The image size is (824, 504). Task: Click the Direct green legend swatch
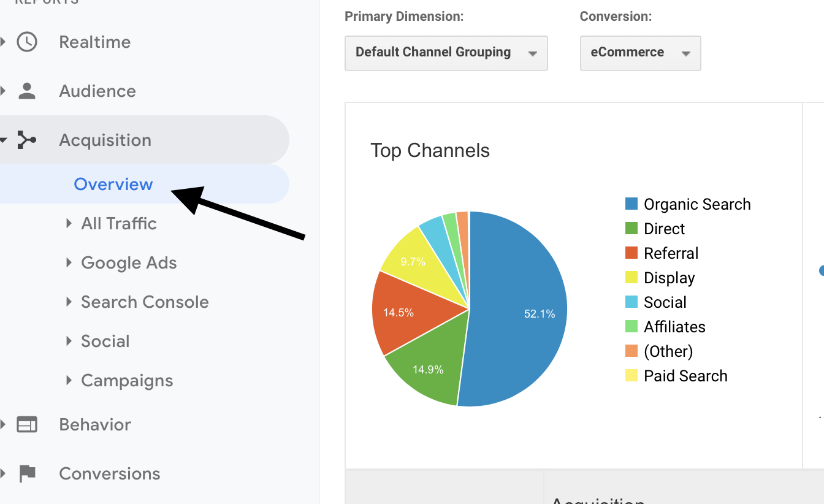click(631, 229)
